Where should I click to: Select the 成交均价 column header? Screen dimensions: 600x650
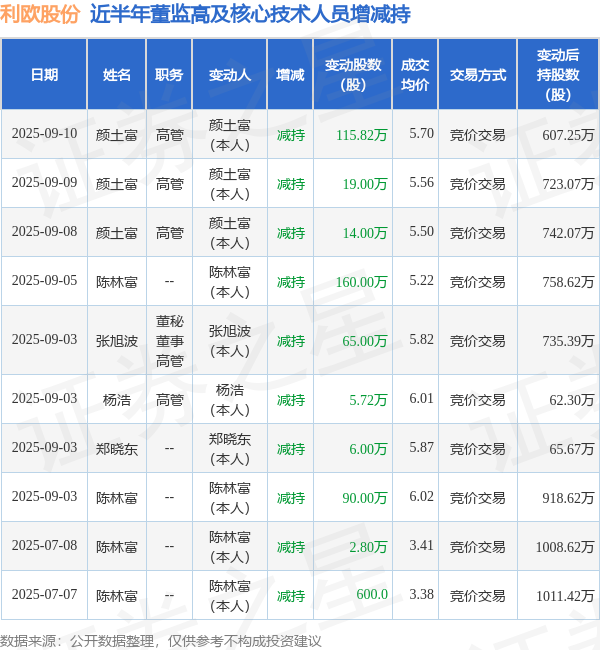pos(415,75)
